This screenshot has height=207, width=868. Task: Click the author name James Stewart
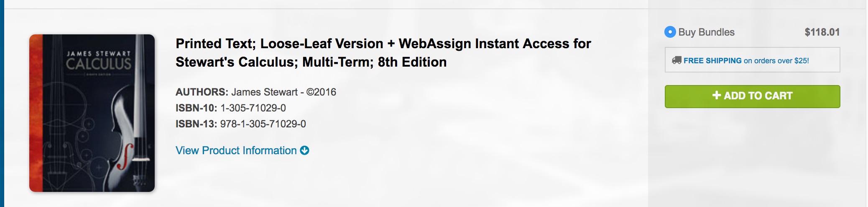(x=264, y=92)
